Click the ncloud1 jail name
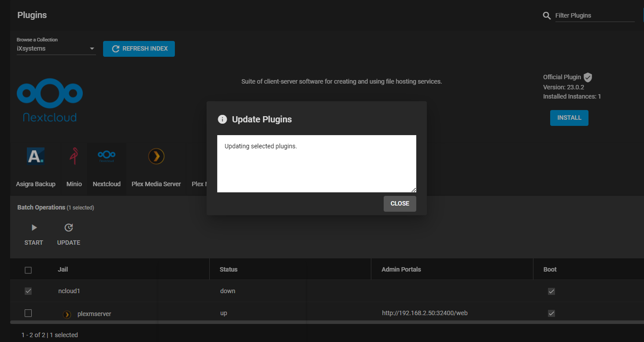The width and height of the screenshot is (644, 342). coord(69,291)
